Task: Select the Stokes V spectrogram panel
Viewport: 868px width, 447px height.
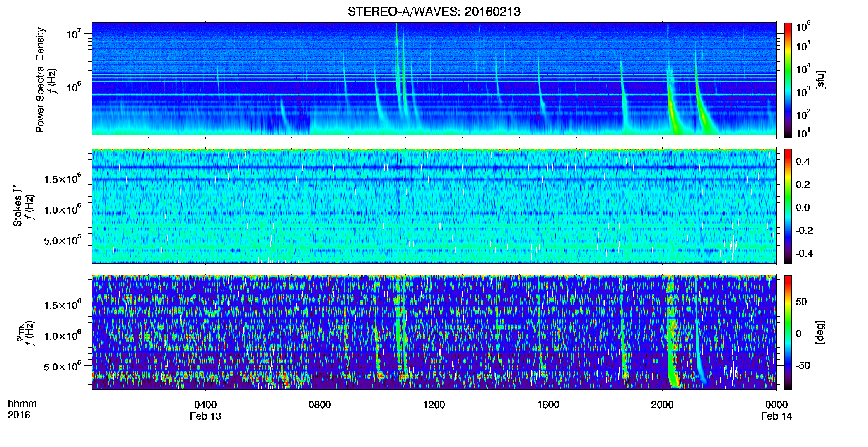Action: [434, 206]
